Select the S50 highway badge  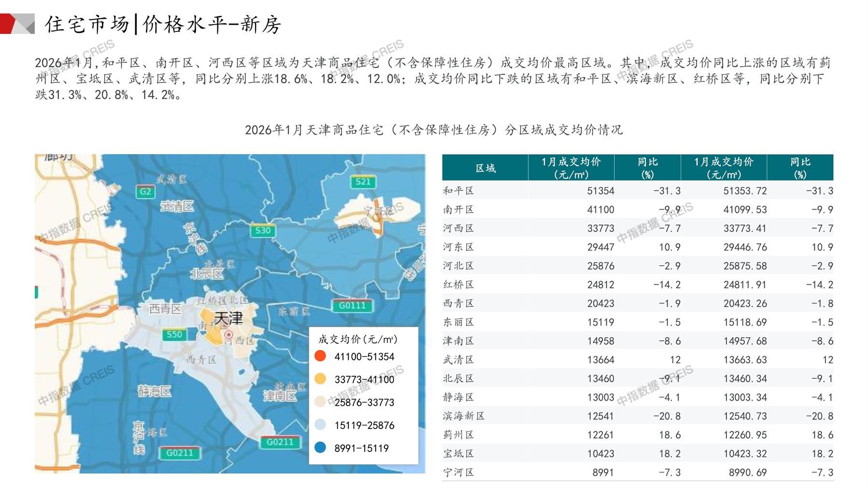click(x=174, y=334)
